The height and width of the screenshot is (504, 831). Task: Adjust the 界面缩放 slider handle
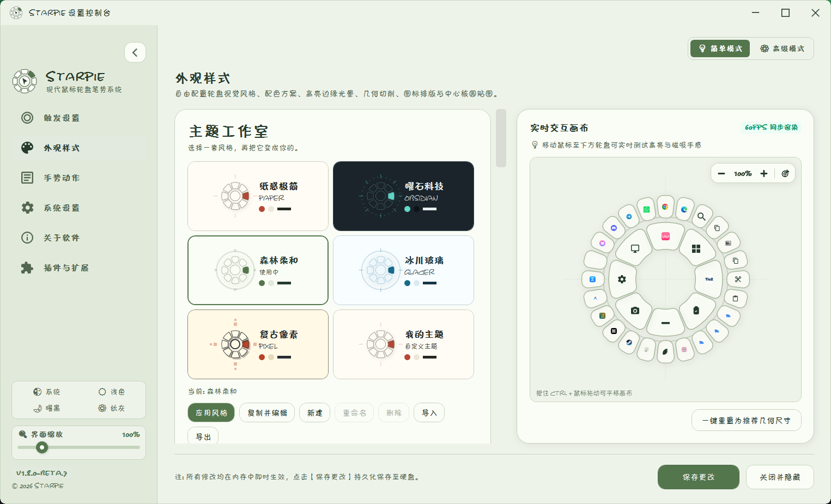point(42,447)
